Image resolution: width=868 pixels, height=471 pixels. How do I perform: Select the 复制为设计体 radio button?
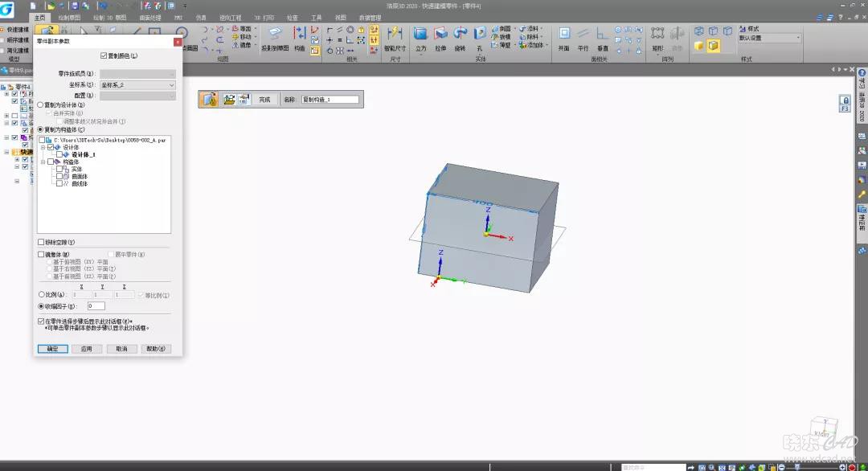pos(41,104)
